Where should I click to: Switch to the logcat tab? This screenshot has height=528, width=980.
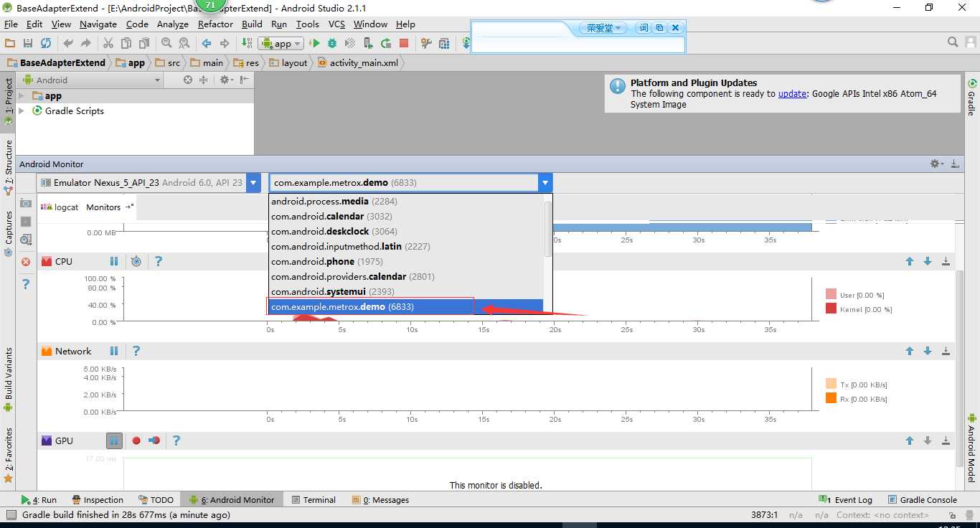60,207
